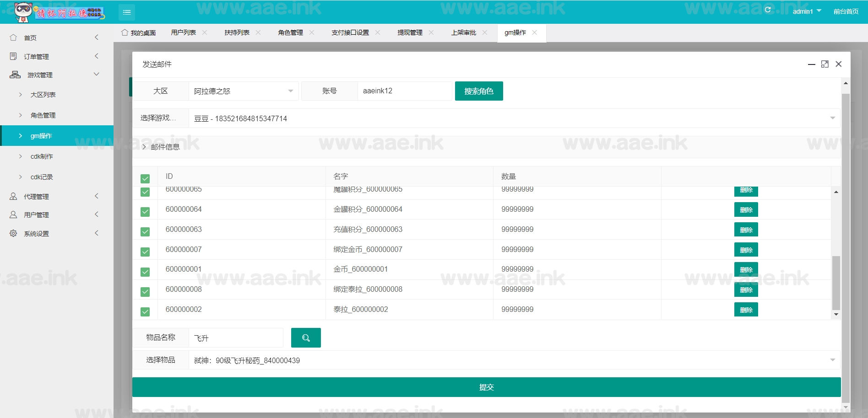Image resolution: width=868 pixels, height=418 pixels.
Task: Toggle the select-all checkbox in table header
Action: tap(145, 179)
